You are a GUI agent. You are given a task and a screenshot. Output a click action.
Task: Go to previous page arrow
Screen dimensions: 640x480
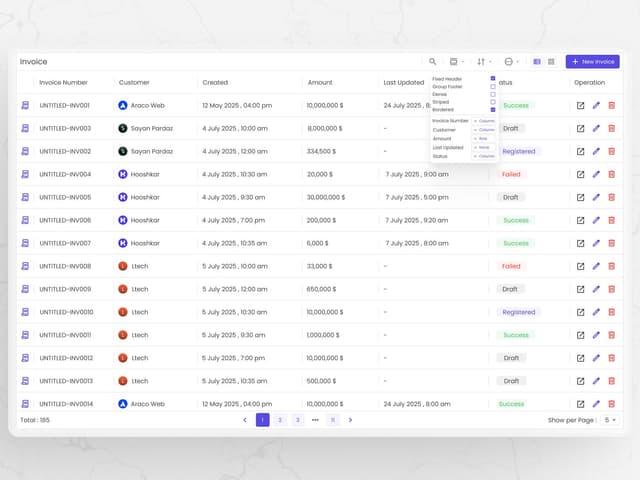pyautogui.click(x=245, y=420)
